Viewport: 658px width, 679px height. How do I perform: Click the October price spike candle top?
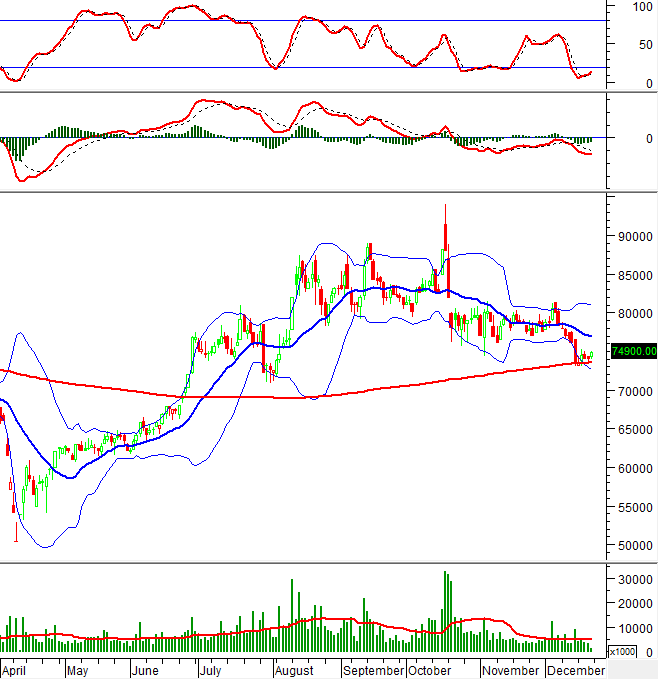coord(445,206)
